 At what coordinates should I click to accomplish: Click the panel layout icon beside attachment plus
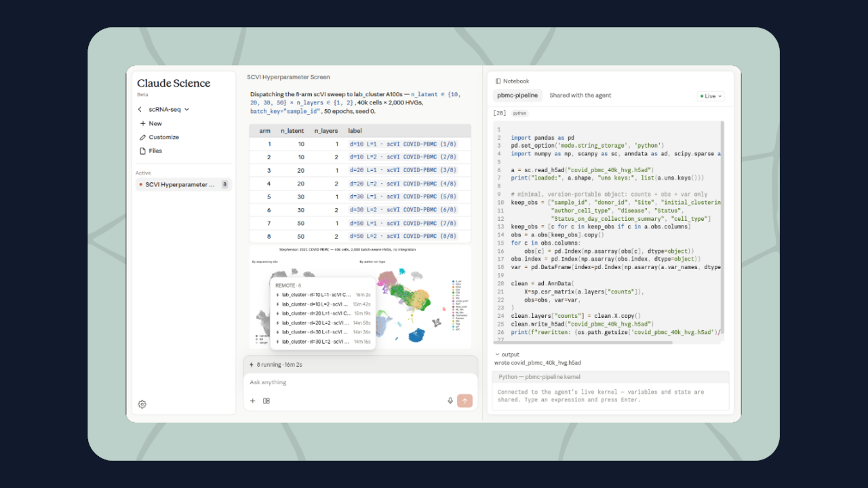[267, 401]
